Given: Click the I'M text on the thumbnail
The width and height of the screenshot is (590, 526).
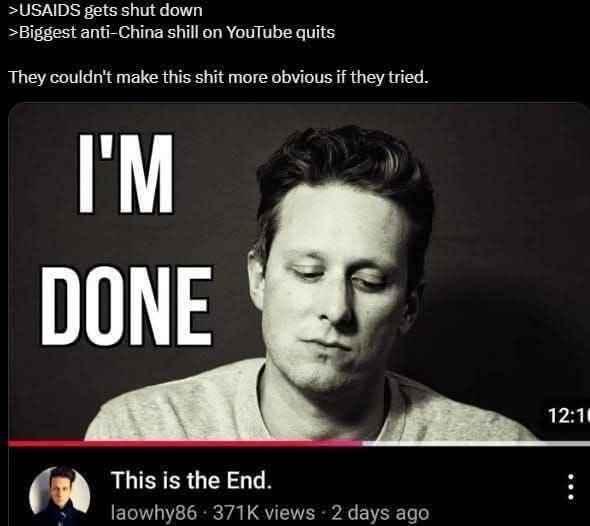Looking at the screenshot, I should [126, 173].
